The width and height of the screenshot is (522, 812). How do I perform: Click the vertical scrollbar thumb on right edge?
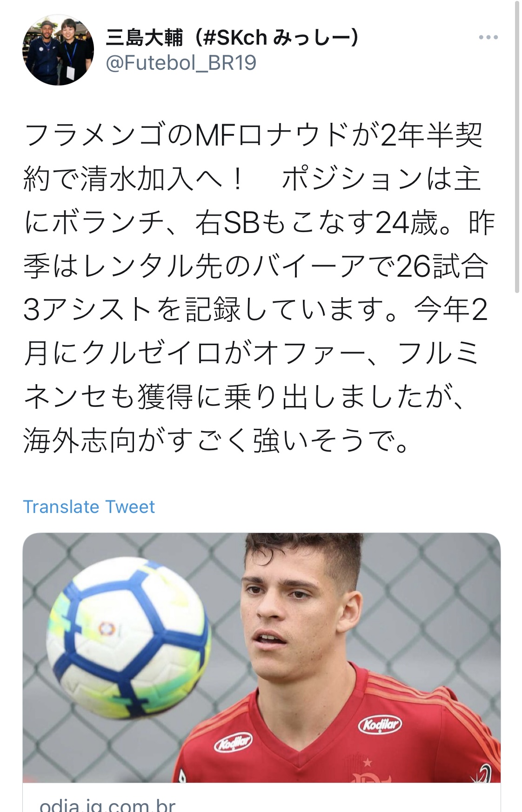[516, 149]
